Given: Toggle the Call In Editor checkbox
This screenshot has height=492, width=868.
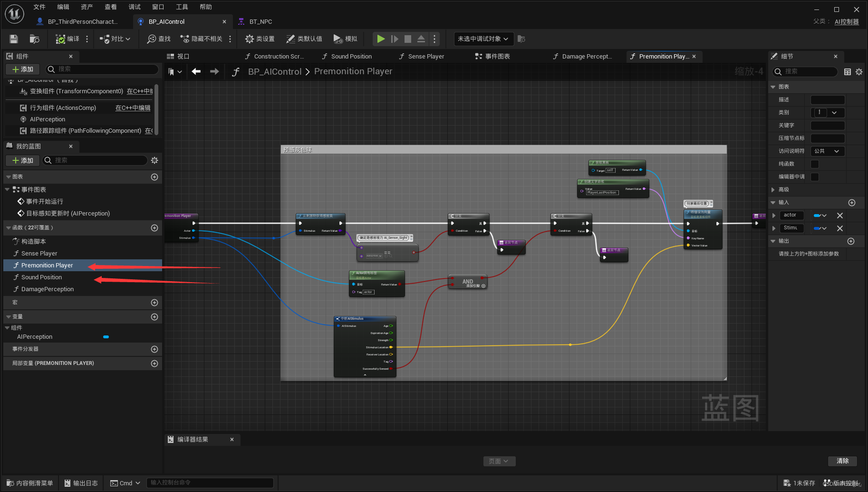Looking at the screenshot, I should click(815, 177).
